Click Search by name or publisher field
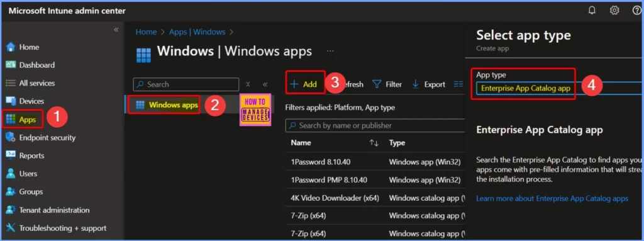Screen dimensions: 644x241 click(x=375, y=125)
